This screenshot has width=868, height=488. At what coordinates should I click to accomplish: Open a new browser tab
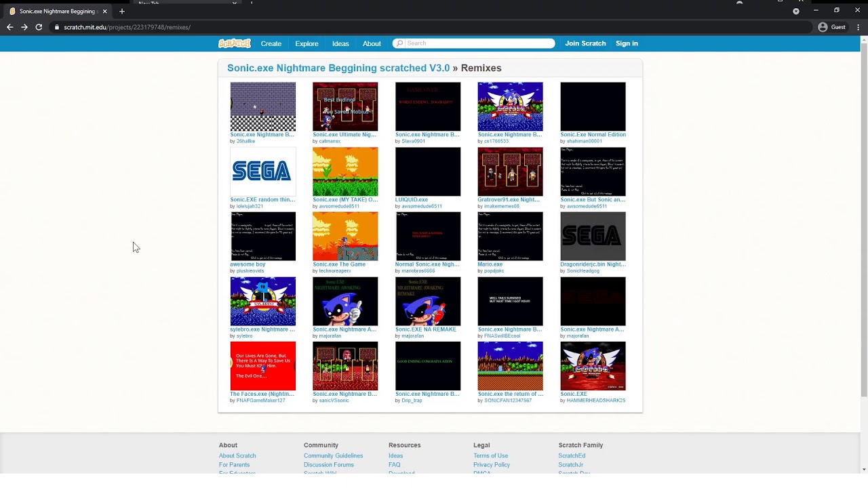point(122,11)
